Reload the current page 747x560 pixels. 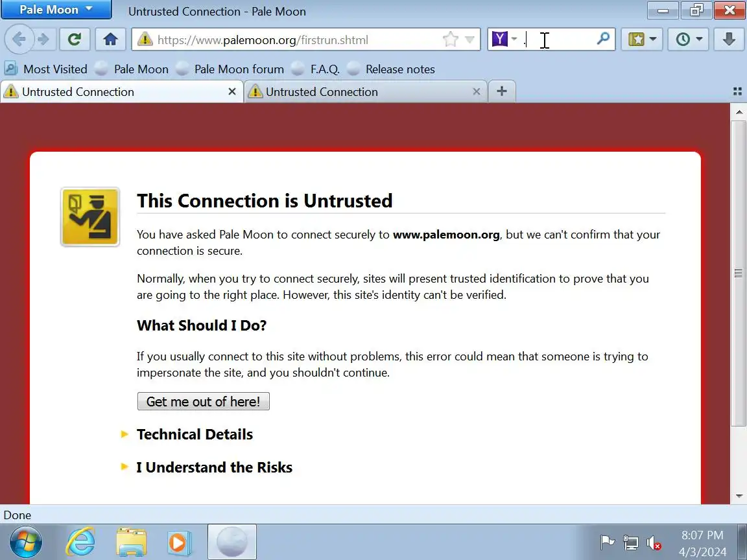(75, 39)
